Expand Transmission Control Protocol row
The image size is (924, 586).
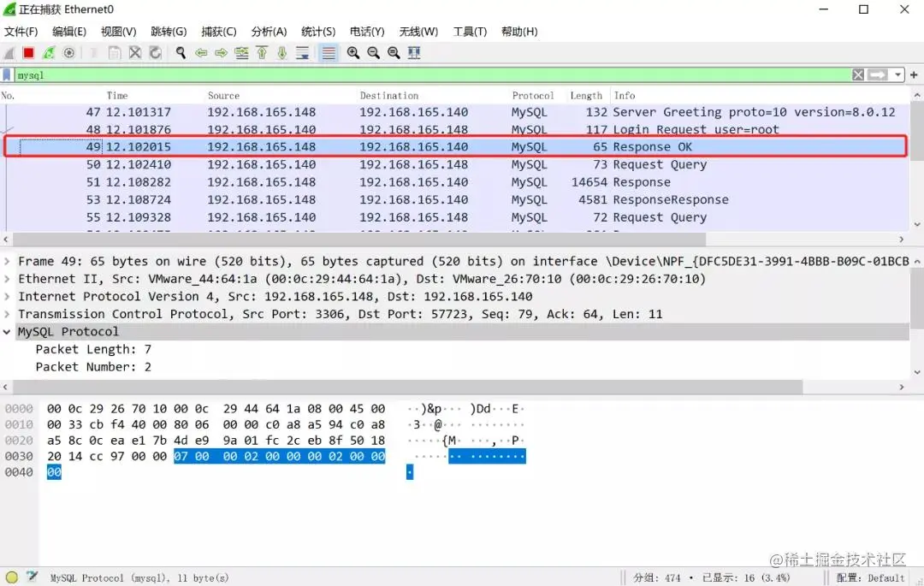7,314
